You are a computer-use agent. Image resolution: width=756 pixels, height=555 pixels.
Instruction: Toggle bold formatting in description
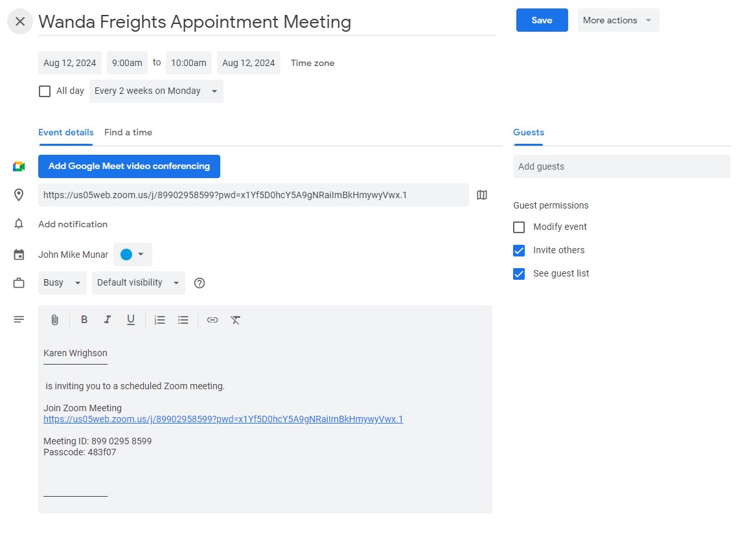[x=84, y=320]
